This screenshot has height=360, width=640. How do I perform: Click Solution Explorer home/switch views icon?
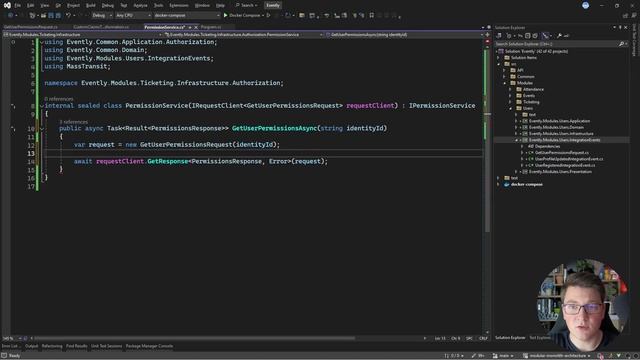click(499, 36)
